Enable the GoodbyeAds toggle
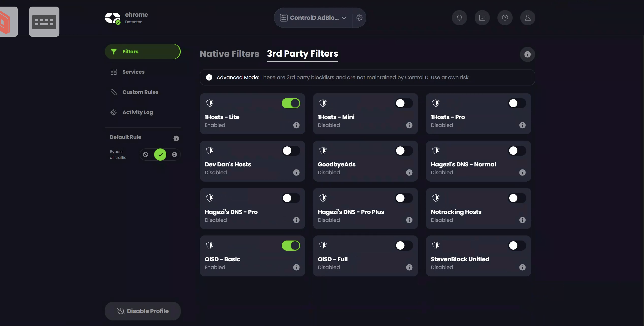 404,151
